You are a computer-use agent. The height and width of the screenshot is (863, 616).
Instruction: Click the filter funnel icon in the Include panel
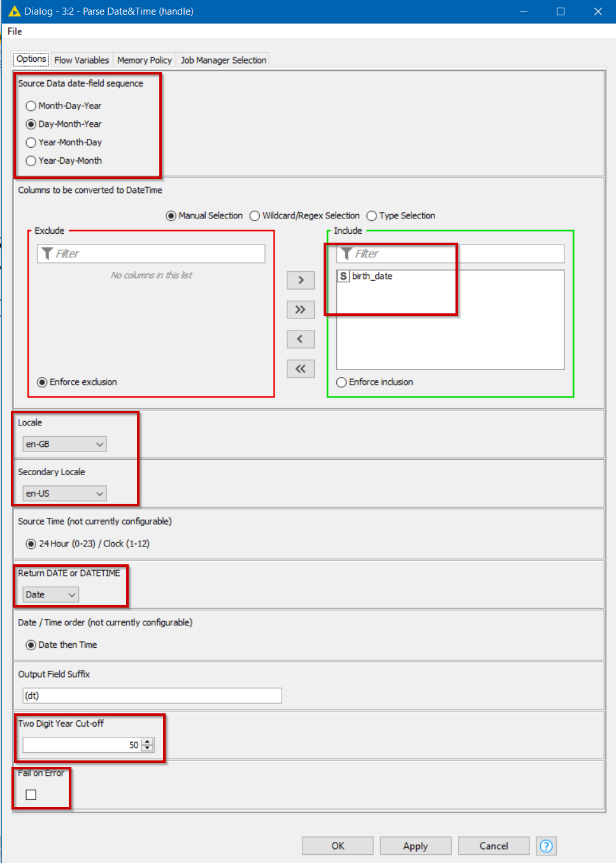[346, 253]
